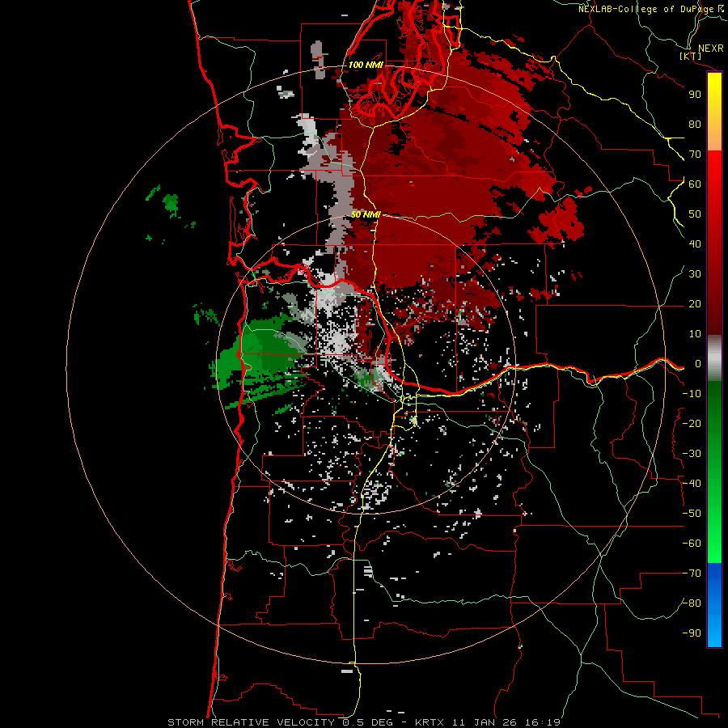Click the 100 NMI range ring label

(x=366, y=65)
